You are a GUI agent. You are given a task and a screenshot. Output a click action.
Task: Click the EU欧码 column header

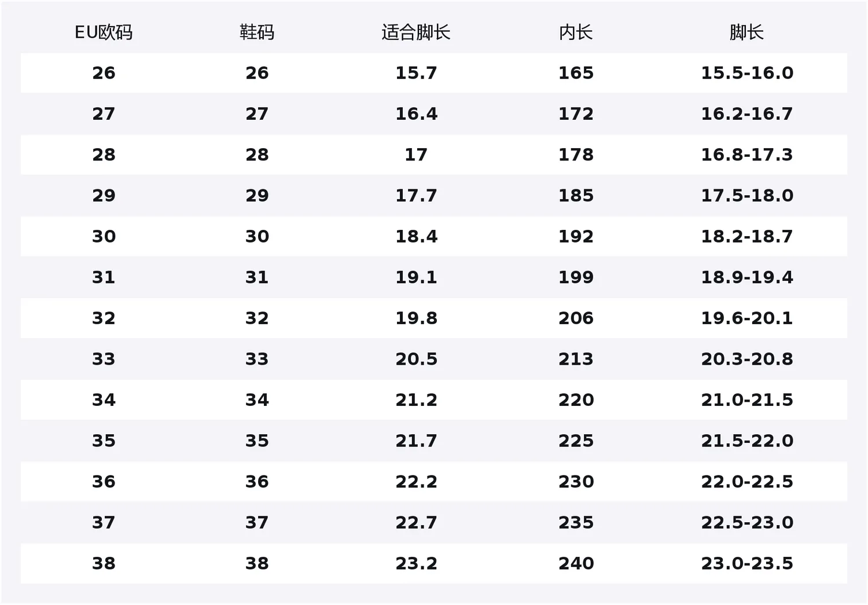[x=104, y=32]
